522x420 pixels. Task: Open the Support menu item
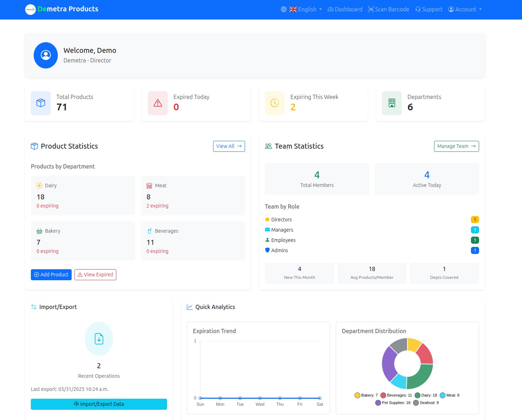tap(429, 9)
